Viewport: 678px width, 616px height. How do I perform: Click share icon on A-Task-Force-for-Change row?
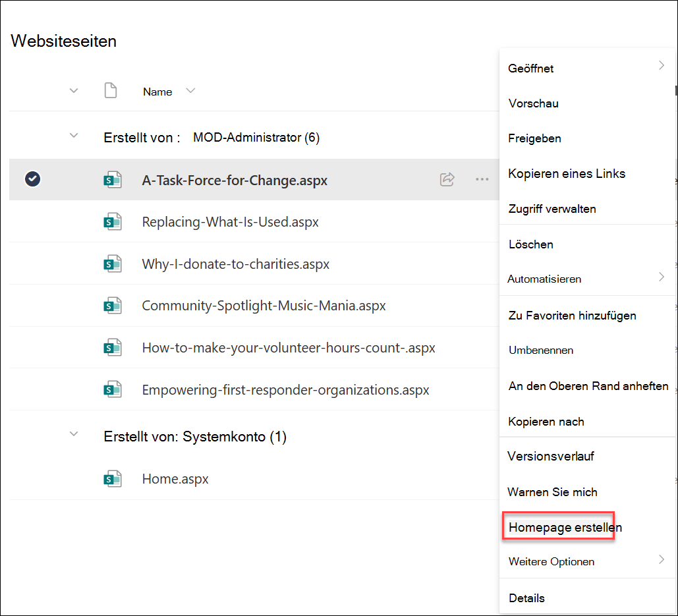coord(447,179)
